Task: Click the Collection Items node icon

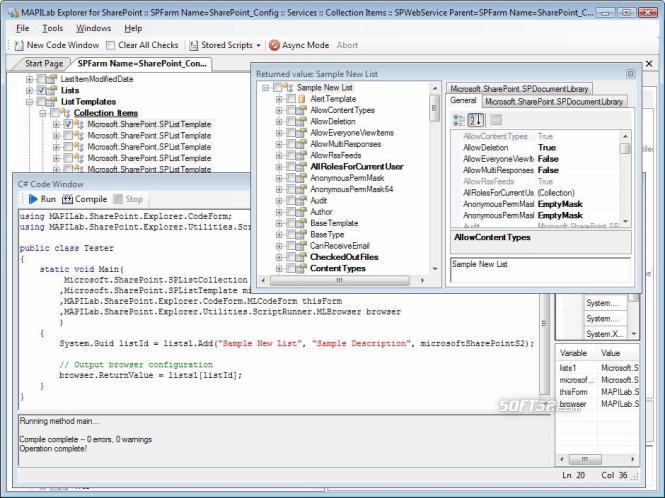Action: (x=65, y=113)
